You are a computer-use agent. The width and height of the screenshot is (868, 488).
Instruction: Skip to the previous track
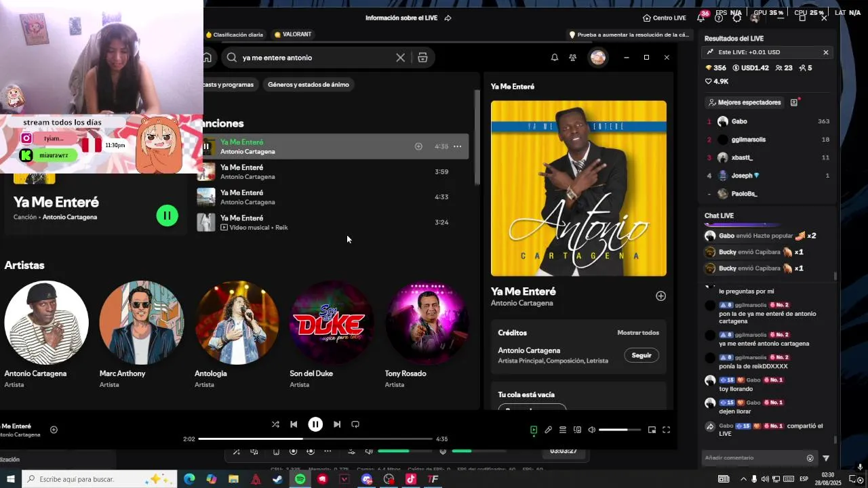(294, 424)
